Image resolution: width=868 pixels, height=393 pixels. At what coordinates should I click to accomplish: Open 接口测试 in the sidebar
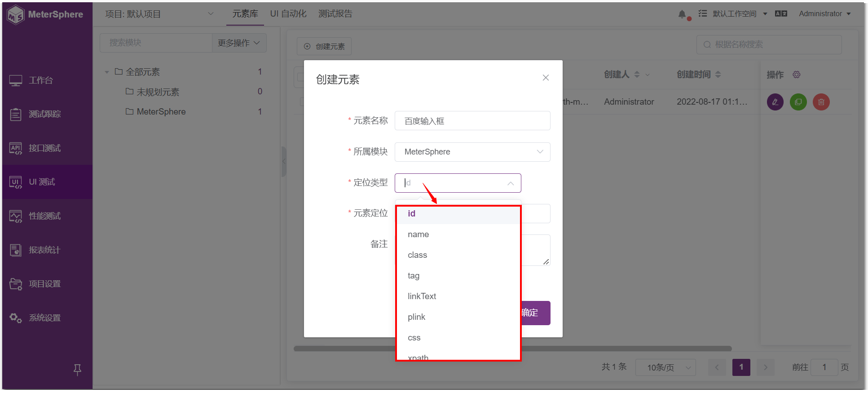click(48, 148)
